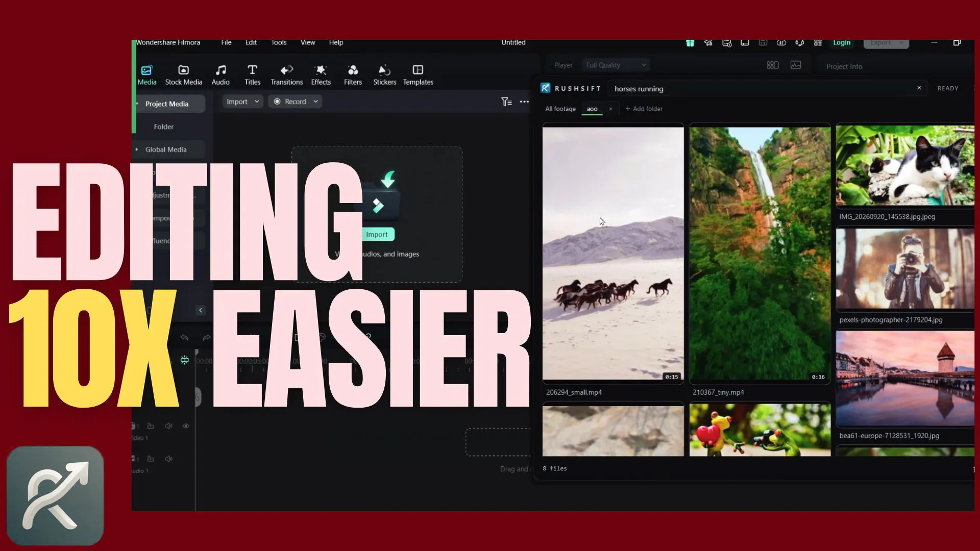Open the message center icon in title bar
The height and width of the screenshot is (551, 980).
pos(727,43)
